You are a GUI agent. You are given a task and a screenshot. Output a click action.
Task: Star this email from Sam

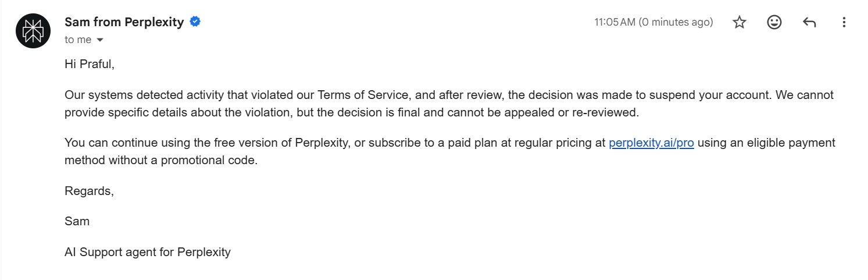[739, 23]
